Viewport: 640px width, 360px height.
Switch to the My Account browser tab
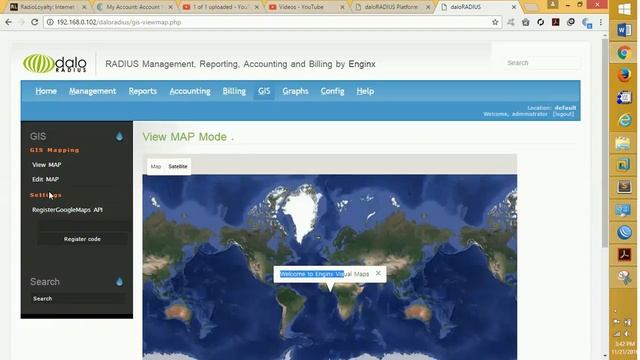(x=133, y=7)
